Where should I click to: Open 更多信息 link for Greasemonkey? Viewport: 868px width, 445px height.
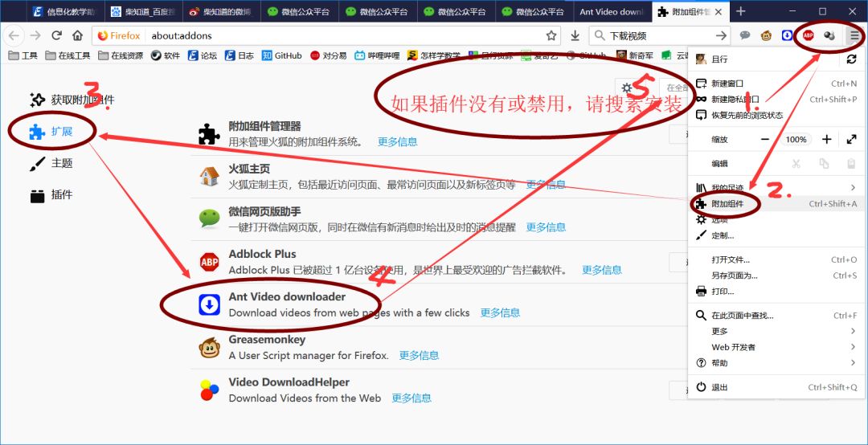tap(419, 355)
